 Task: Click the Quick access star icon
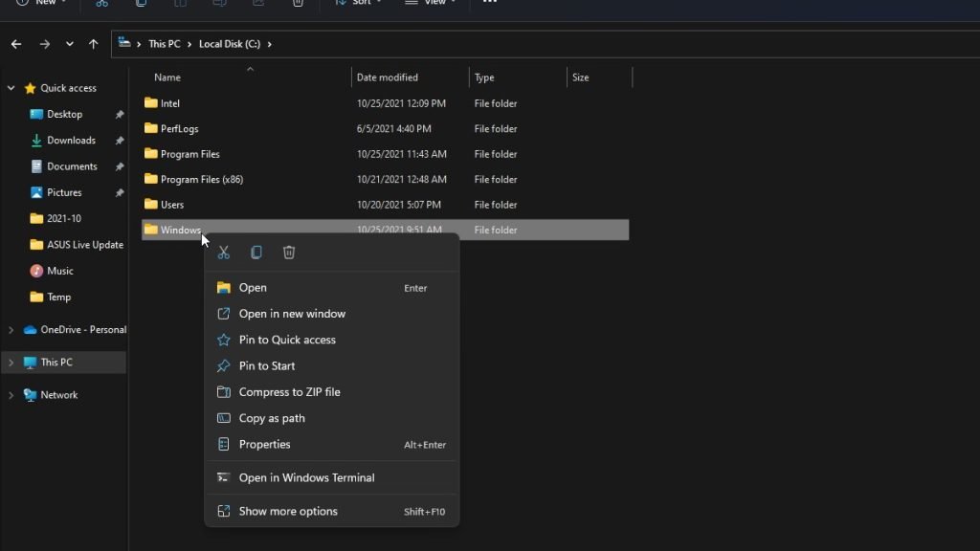30,88
